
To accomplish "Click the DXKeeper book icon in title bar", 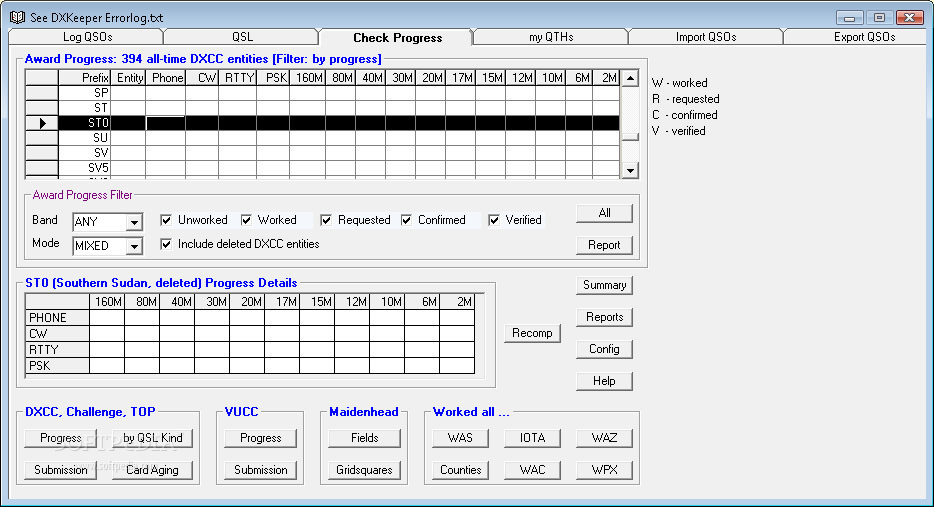I will click(x=18, y=17).
